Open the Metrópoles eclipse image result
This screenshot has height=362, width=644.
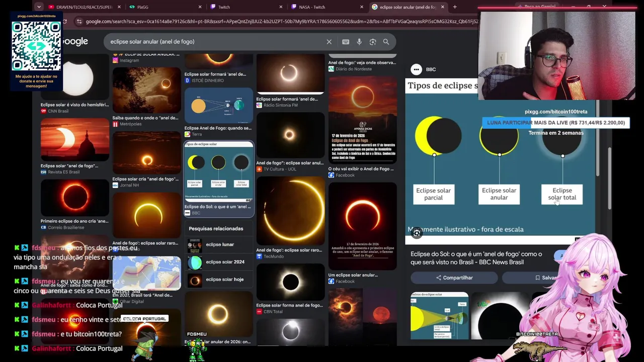[146, 90]
